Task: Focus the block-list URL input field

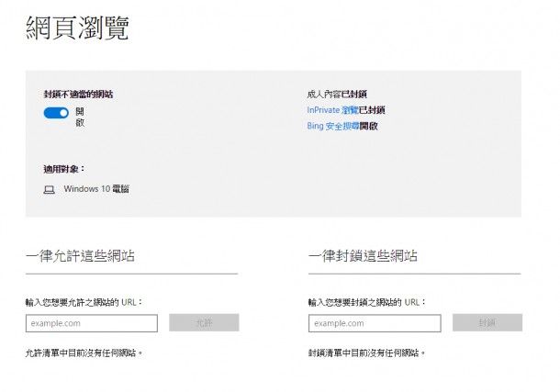Action: click(375, 323)
